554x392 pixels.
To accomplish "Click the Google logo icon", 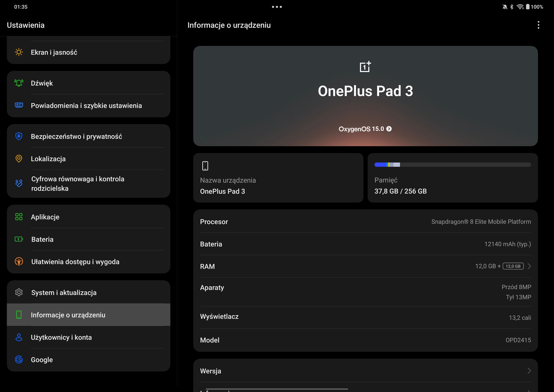I will click(x=19, y=359).
